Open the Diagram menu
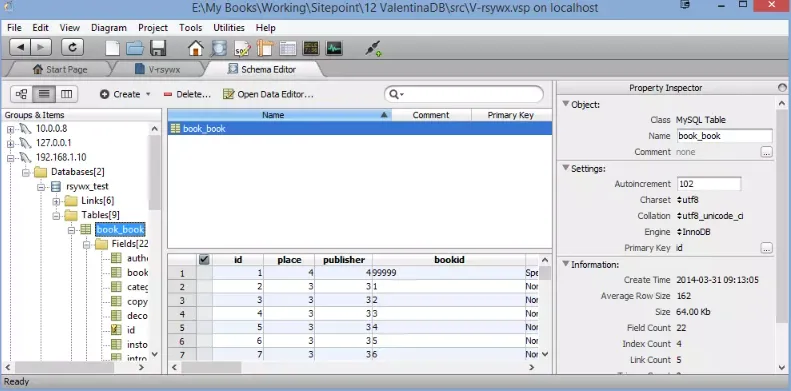Screen dimensions: 791x391 click(x=109, y=28)
